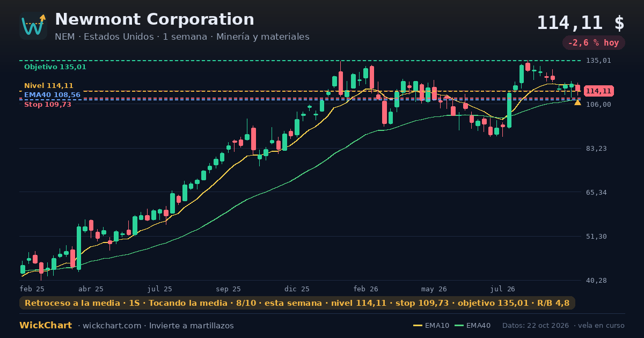Click the 65,34 axis value

pos(597,192)
